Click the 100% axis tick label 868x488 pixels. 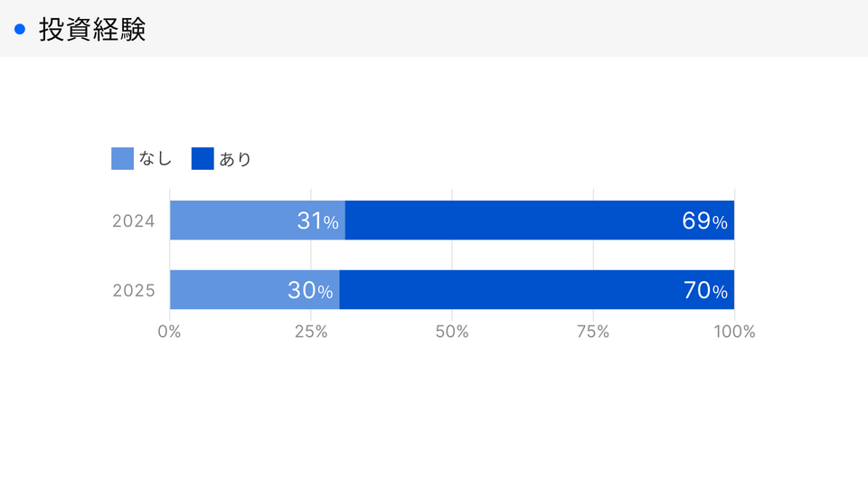tap(734, 332)
